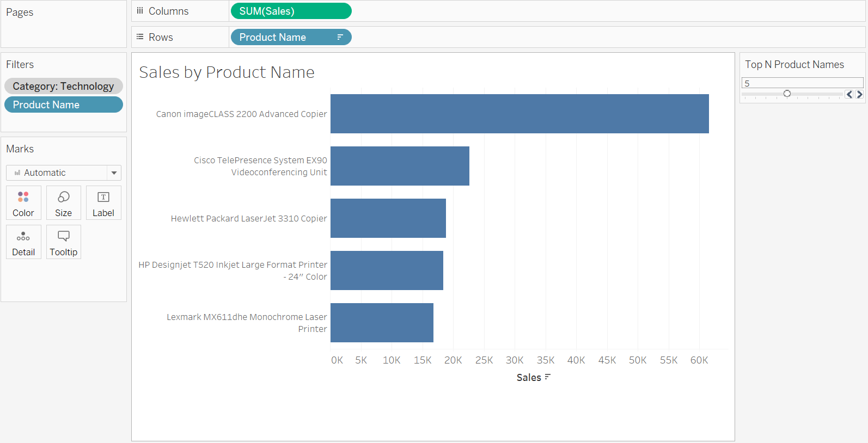Click the Marks card heading
This screenshot has width=868, height=443.
click(20, 149)
